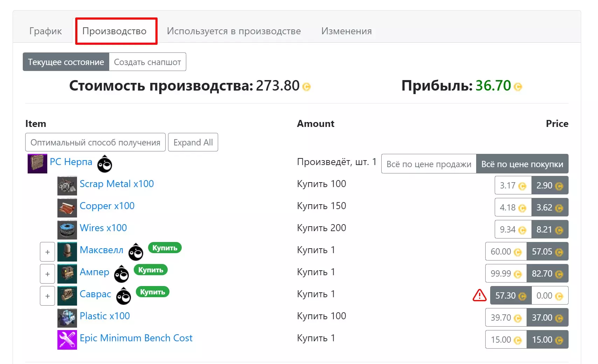Click the Copper item icon

click(x=67, y=208)
